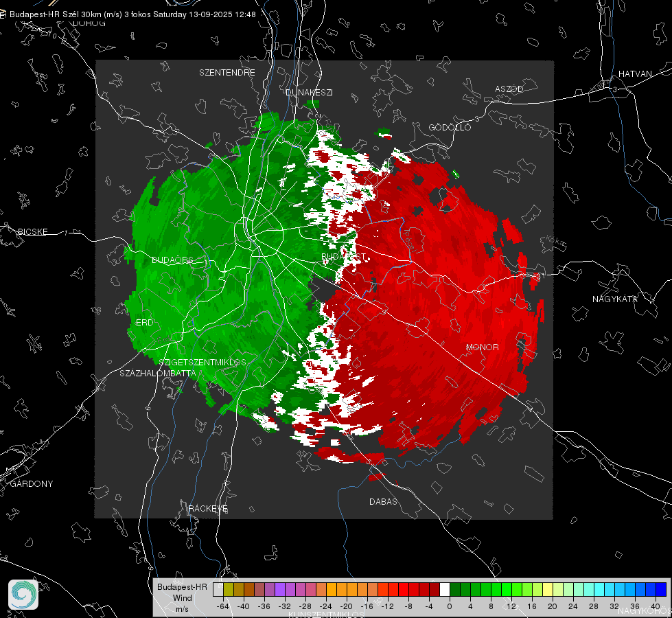Click the GÖDÖLLŐ town label
672x618 pixels.
(450, 127)
